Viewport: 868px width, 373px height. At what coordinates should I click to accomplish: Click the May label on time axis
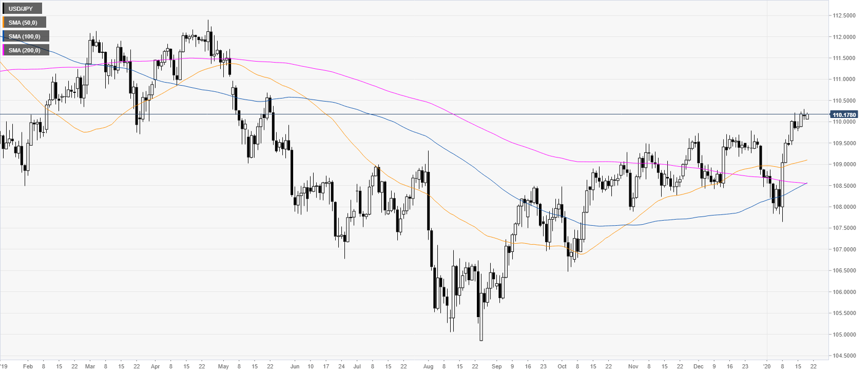pos(223,366)
